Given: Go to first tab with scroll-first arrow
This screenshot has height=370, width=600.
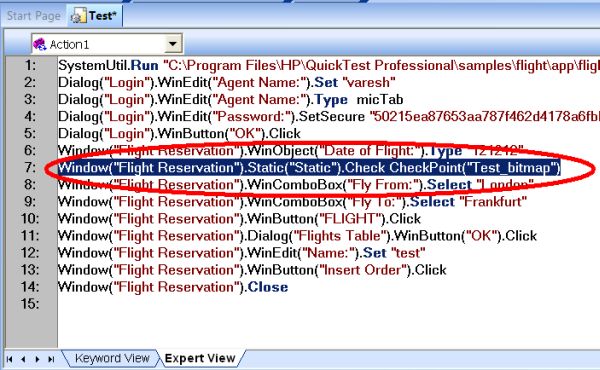Looking at the screenshot, I should (10, 359).
